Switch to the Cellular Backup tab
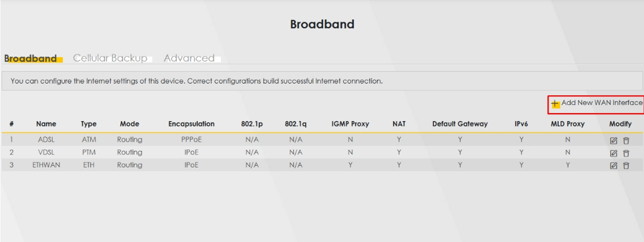This screenshot has width=644, height=242. (110, 58)
